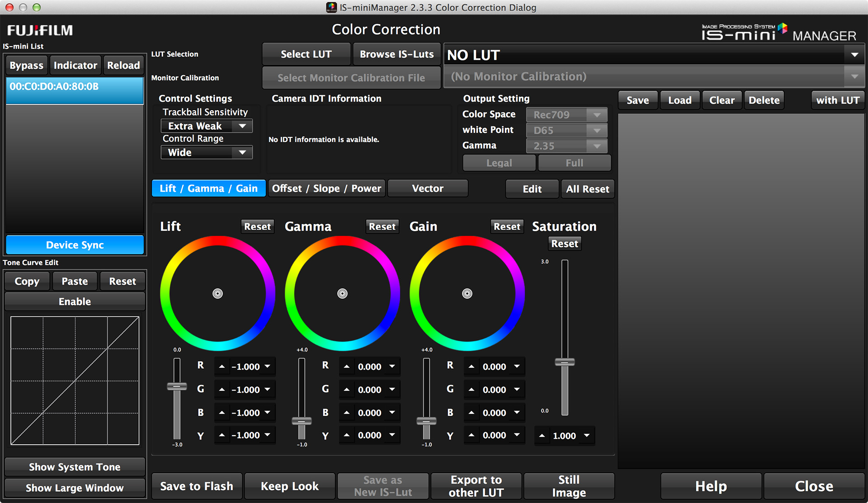
Task: Decrease Gamma G value with down arrow
Action: pos(392,390)
